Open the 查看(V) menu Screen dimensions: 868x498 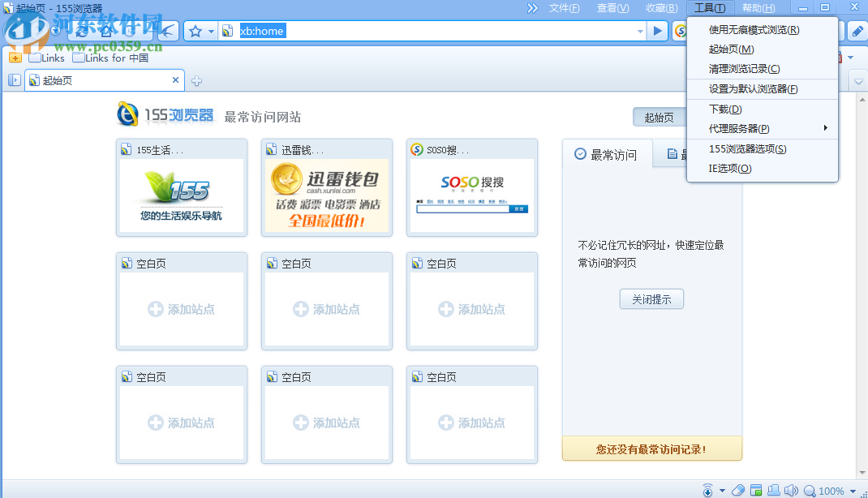coord(612,8)
